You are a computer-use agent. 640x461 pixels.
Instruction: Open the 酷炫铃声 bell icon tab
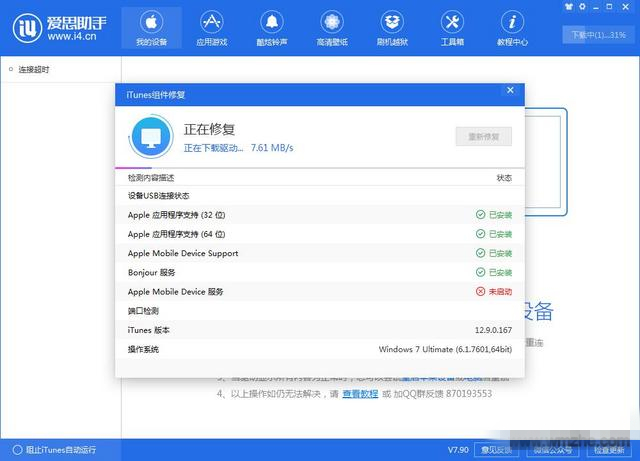[x=272, y=28]
